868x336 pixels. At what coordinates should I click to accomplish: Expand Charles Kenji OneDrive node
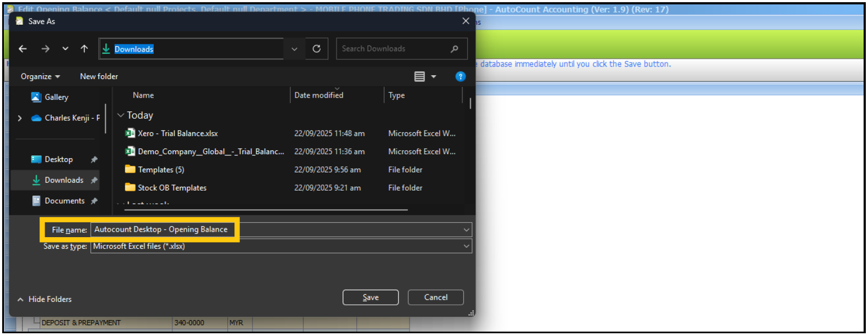[x=20, y=118]
